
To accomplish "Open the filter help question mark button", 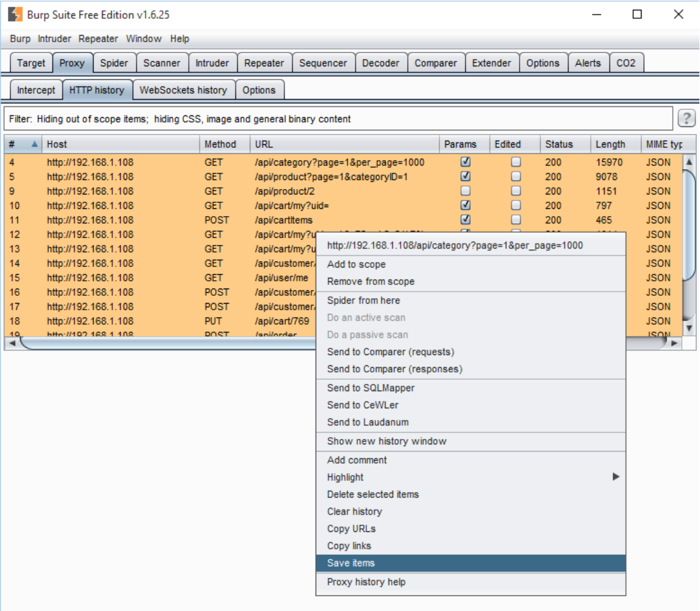I will 687,118.
